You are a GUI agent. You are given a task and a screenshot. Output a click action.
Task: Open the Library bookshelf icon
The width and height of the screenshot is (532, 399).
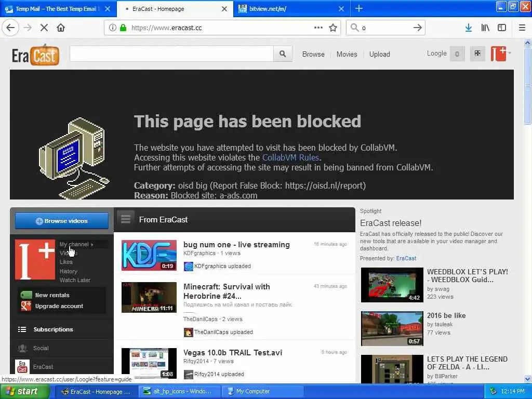tap(485, 28)
